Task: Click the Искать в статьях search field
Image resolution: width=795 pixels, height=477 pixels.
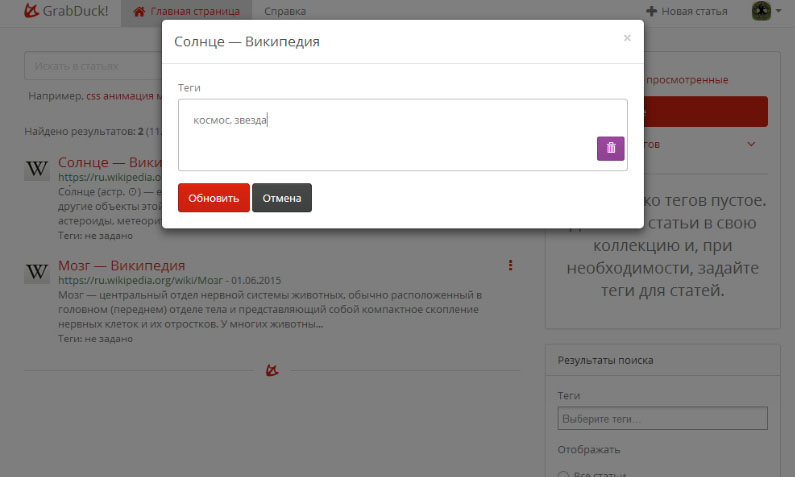Action: coord(94,66)
